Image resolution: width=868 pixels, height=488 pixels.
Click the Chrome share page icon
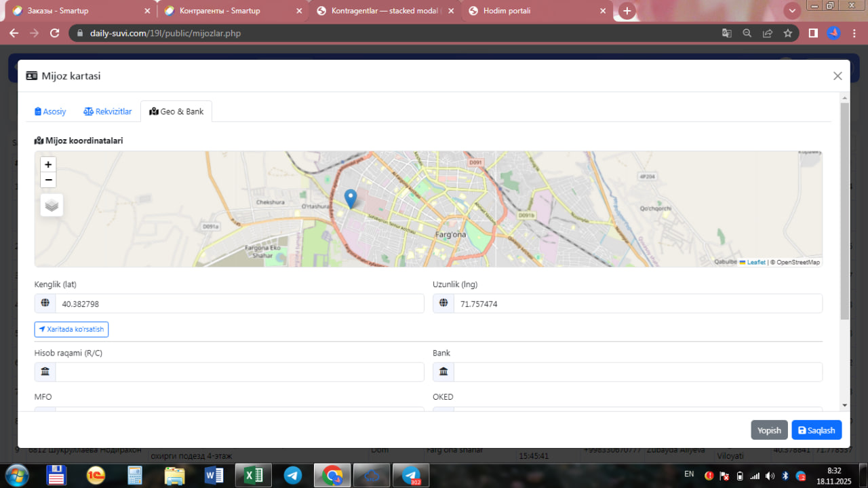(x=767, y=33)
